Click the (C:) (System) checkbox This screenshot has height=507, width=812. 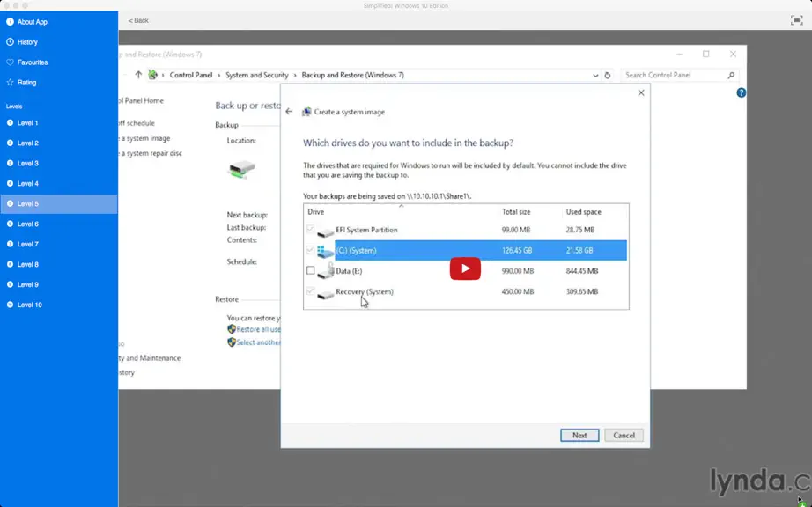(311, 250)
